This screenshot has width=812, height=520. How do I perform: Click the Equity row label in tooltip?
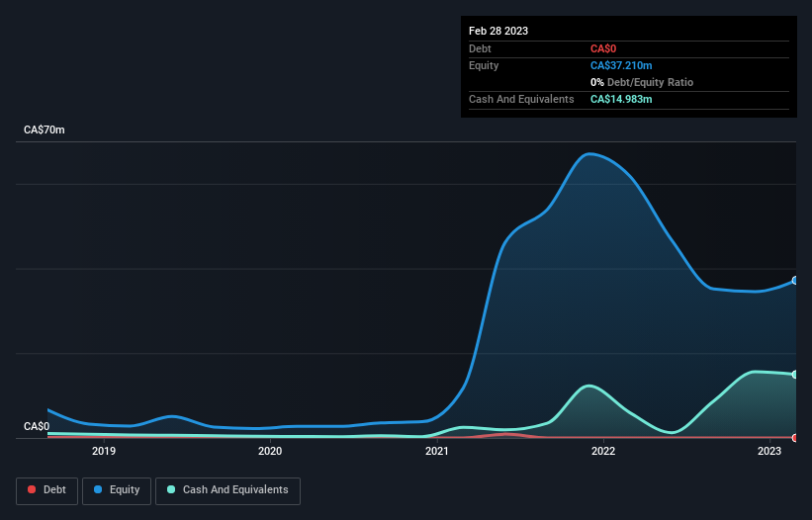click(484, 65)
